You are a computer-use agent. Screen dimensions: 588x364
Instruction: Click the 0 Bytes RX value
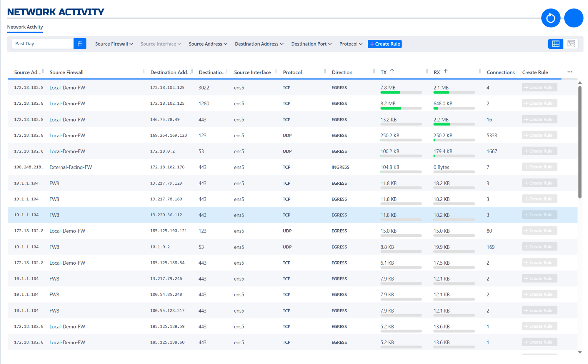pos(441,167)
